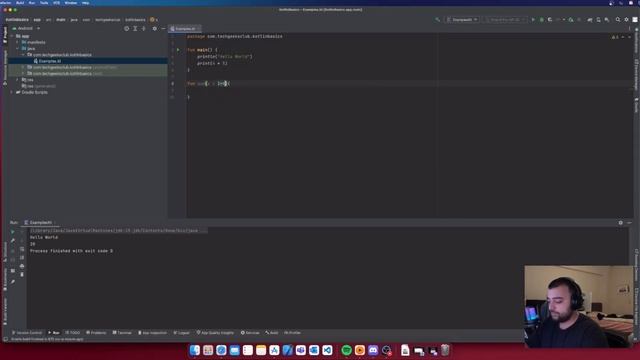Expand the manifests folder
Image resolution: width=640 pixels, height=360 pixels.
coord(17,42)
